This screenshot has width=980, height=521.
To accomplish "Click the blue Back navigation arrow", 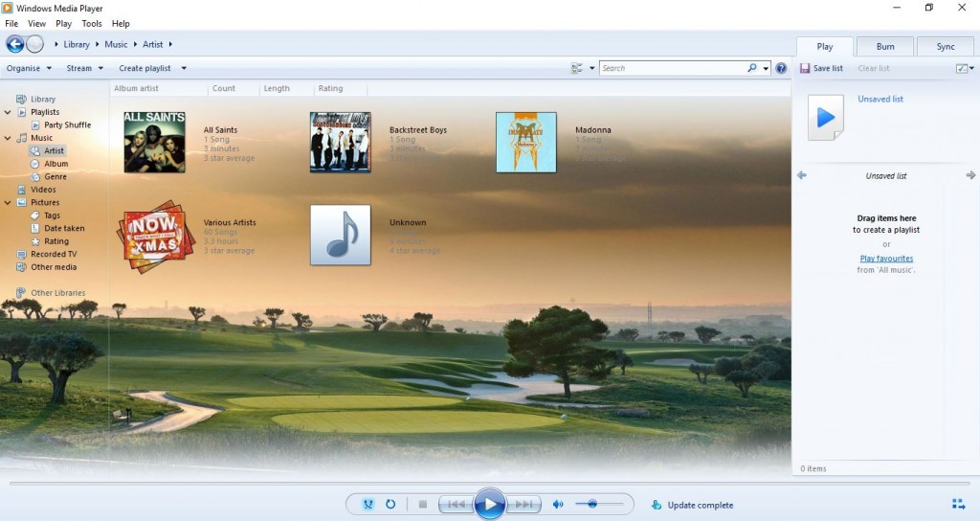I will (x=15, y=44).
